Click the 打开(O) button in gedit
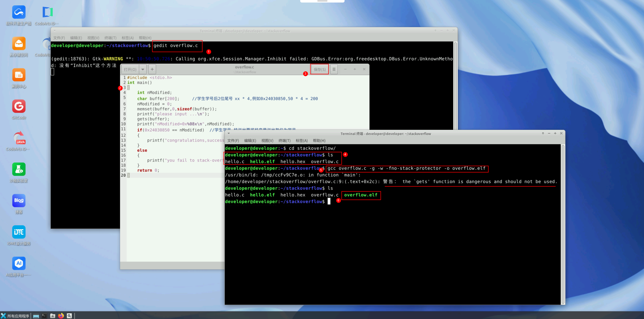This screenshot has width=644, height=319. (x=130, y=69)
